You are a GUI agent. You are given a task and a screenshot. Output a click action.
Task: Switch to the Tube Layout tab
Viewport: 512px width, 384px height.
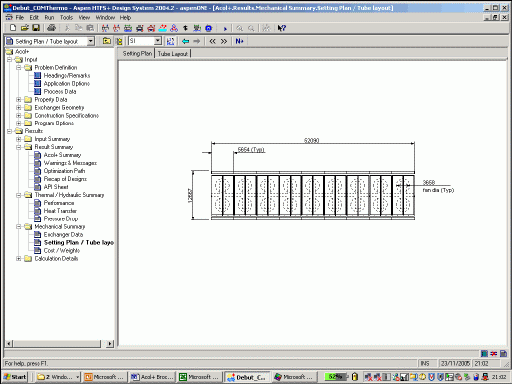coord(173,54)
